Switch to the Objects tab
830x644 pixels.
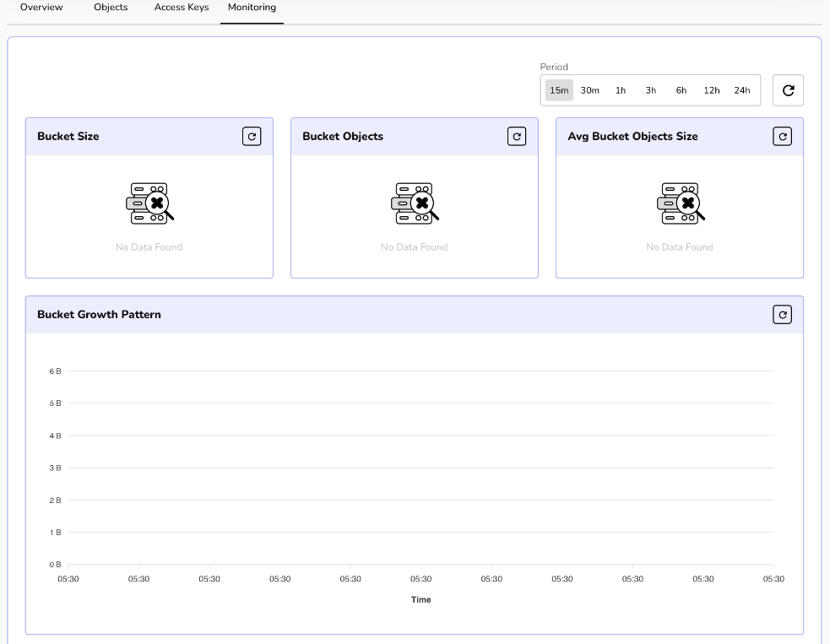pyautogui.click(x=111, y=8)
